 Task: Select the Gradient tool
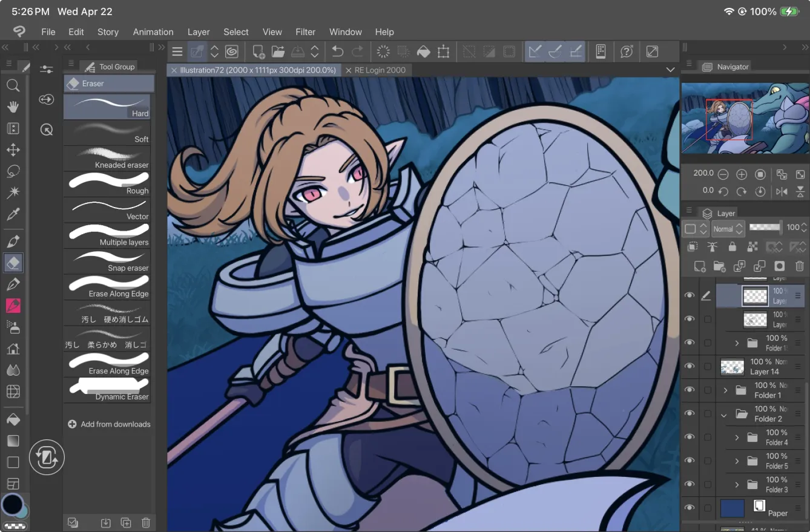pyautogui.click(x=13, y=441)
